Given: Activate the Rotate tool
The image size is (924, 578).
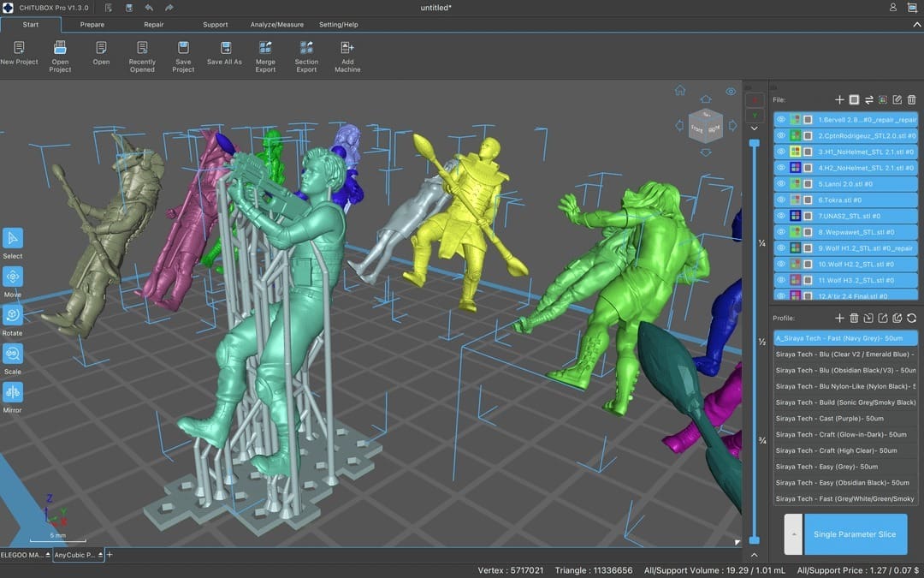Looking at the screenshot, I should click(13, 315).
